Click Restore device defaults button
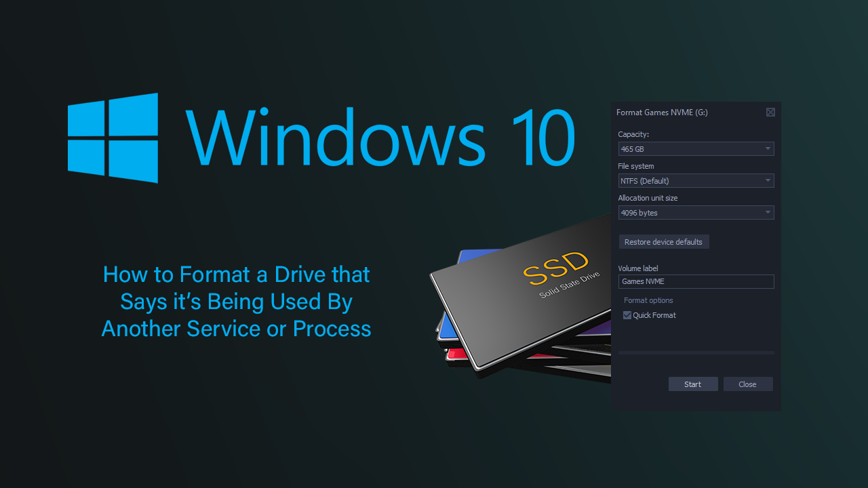Image resolution: width=868 pixels, height=488 pixels. [x=664, y=242]
